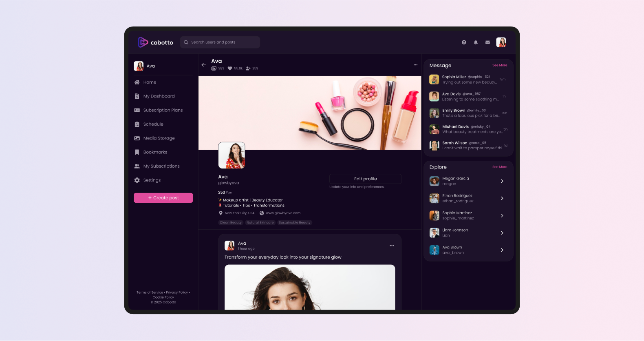This screenshot has width=644, height=341.
Task: Click the Create post button
Action: pyautogui.click(x=163, y=198)
